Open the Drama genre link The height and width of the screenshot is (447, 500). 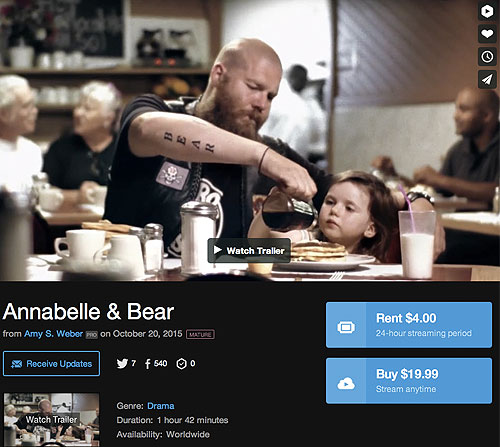point(161,406)
